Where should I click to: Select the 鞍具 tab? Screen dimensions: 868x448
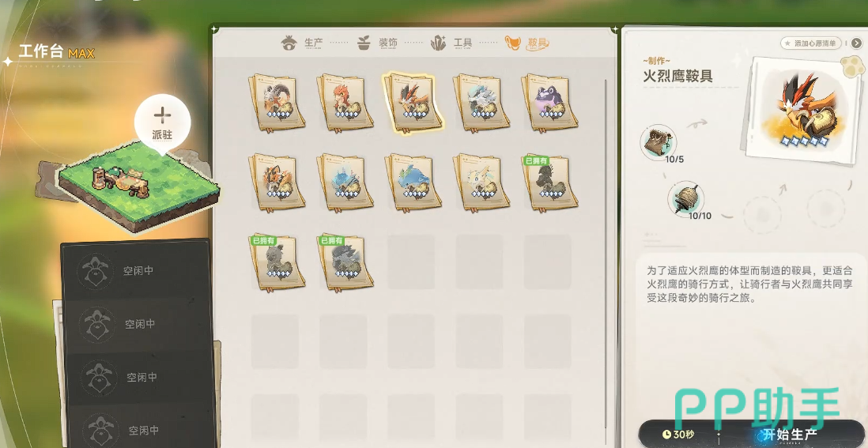(527, 43)
